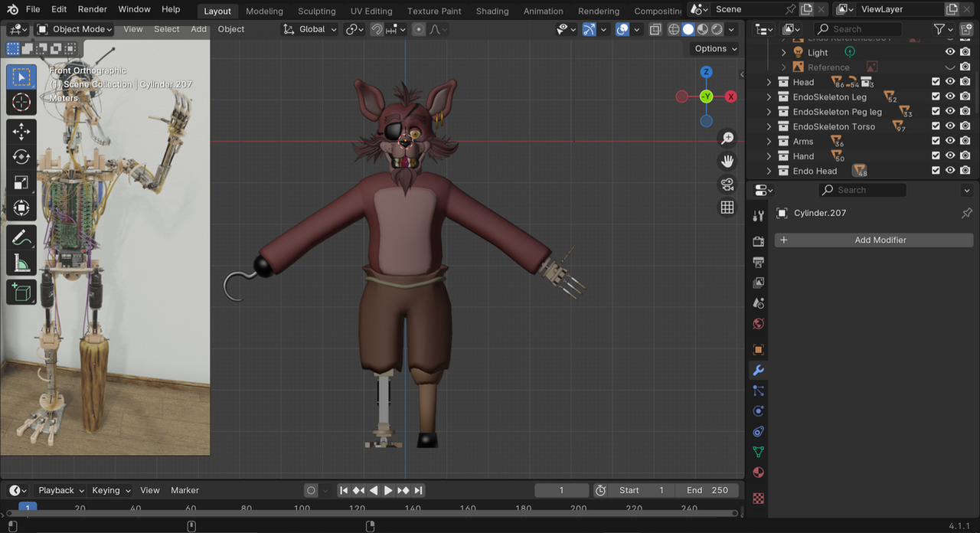This screenshot has height=533, width=980.
Task: Switch to the Shading workspace tab
Action: point(492,11)
